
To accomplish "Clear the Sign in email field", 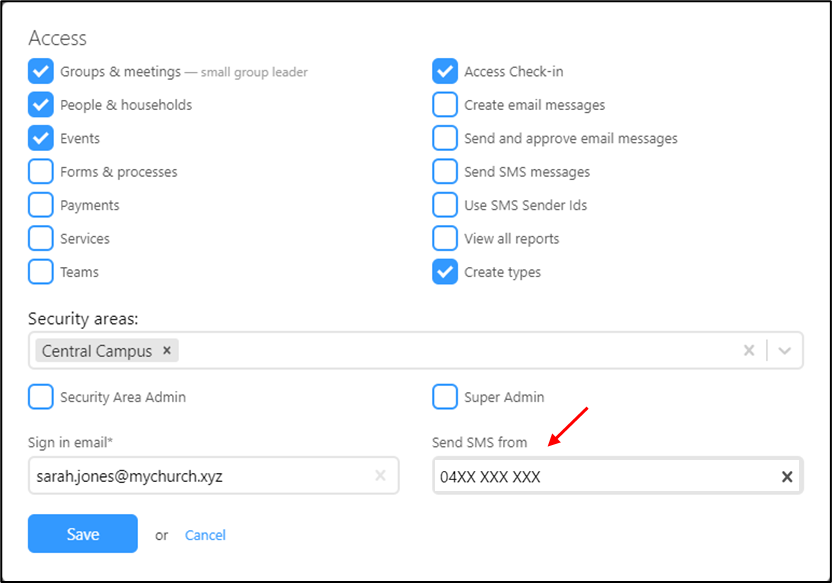I will pos(380,476).
